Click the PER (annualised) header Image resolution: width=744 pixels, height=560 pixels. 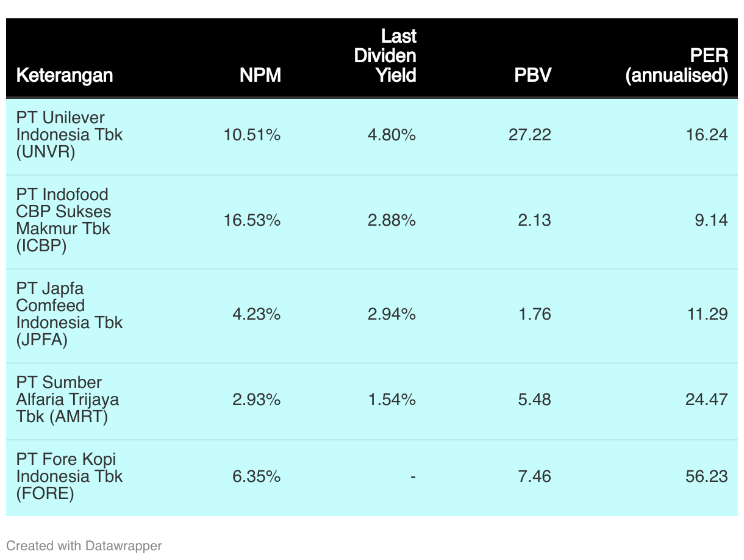[x=677, y=65]
